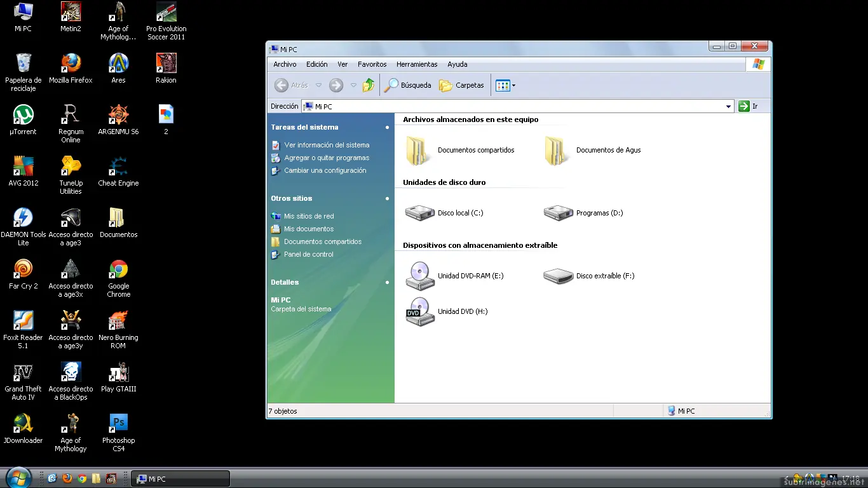Select the Unidad DVD-RAM (E:) drive
The width and height of the screenshot is (868, 488).
[454, 276]
